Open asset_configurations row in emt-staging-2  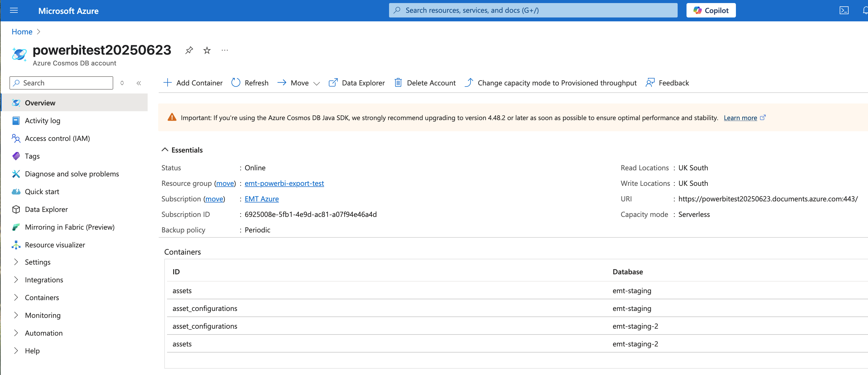[517, 326]
